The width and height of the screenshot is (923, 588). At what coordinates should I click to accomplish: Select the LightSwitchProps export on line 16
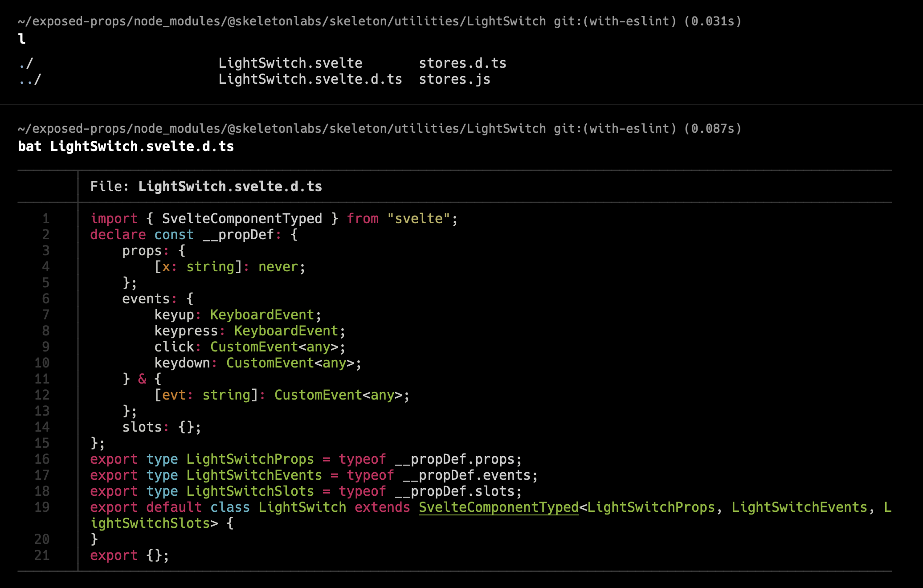pos(249,459)
